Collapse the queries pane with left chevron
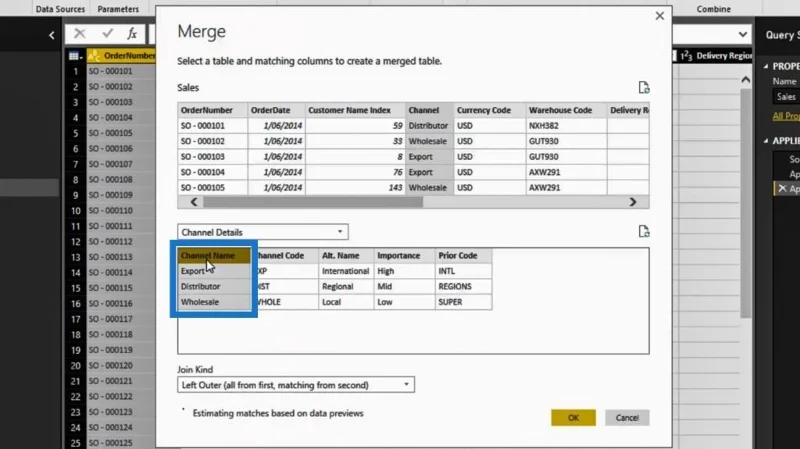800x449 pixels. 52,35
